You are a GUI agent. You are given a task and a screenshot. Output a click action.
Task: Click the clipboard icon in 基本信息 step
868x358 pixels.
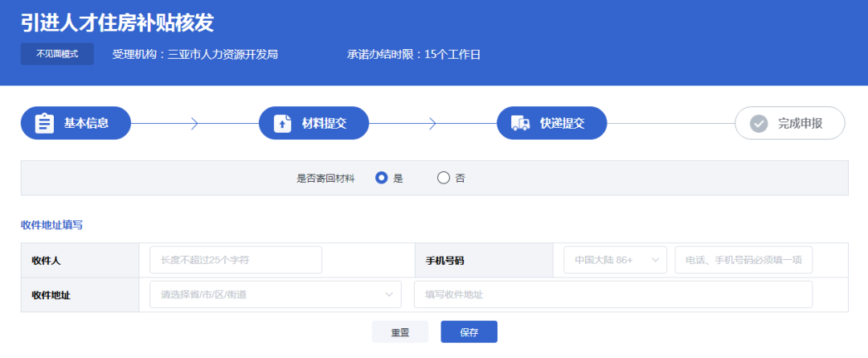click(44, 123)
